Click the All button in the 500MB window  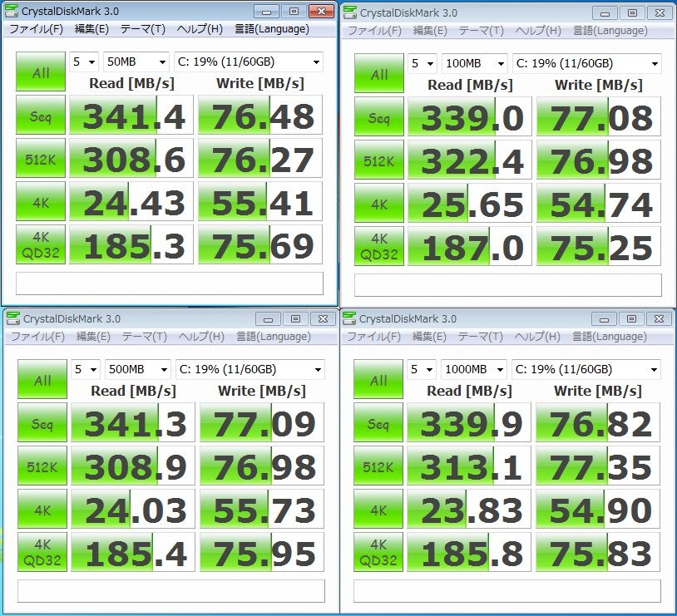(42, 379)
